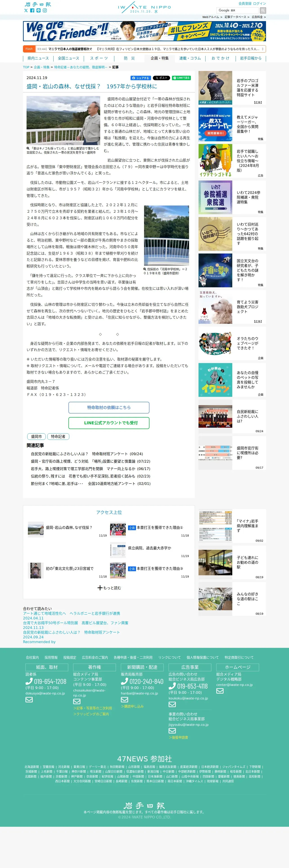Click the Google search magnifier button
Image resolution: width=289 pixels, height=868 pixels.
click(263, 10)
